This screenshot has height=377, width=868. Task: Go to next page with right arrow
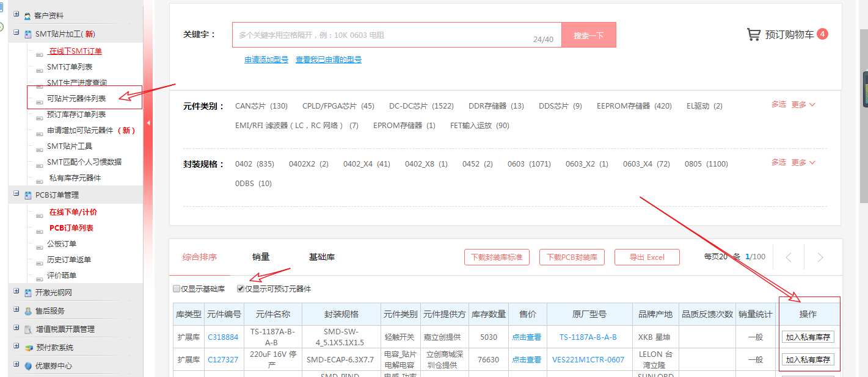tap(820, 257)
